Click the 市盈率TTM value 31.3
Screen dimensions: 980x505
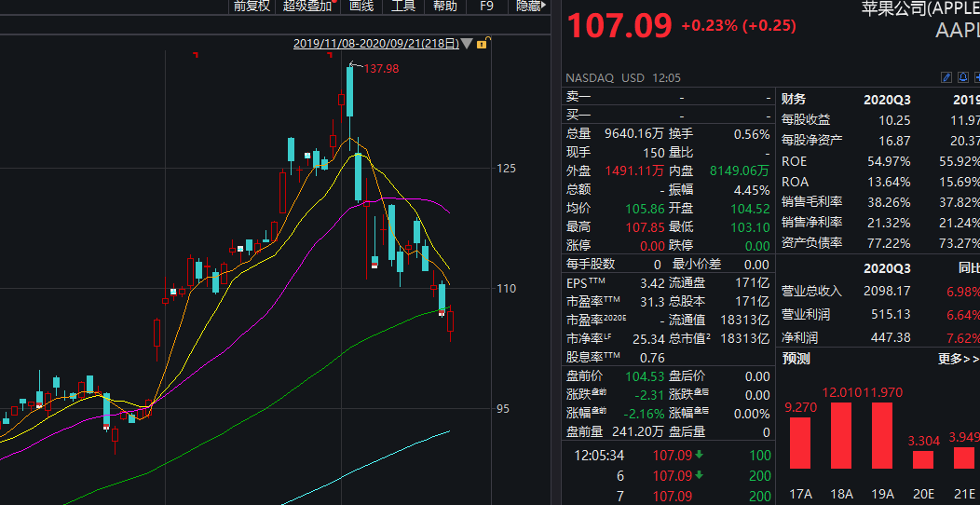pos(652,302)
